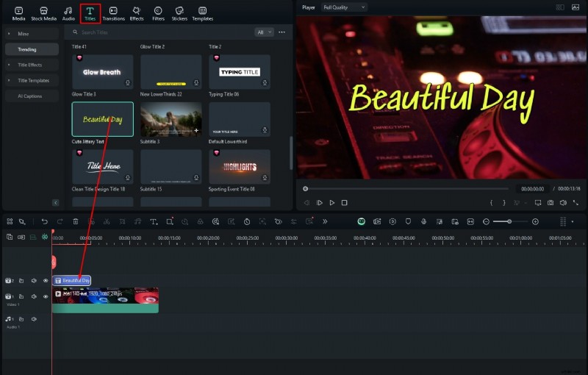The image size is (588, 375).
Task: Hide the Beautiful Day title track
Action: tap(46, 281)
